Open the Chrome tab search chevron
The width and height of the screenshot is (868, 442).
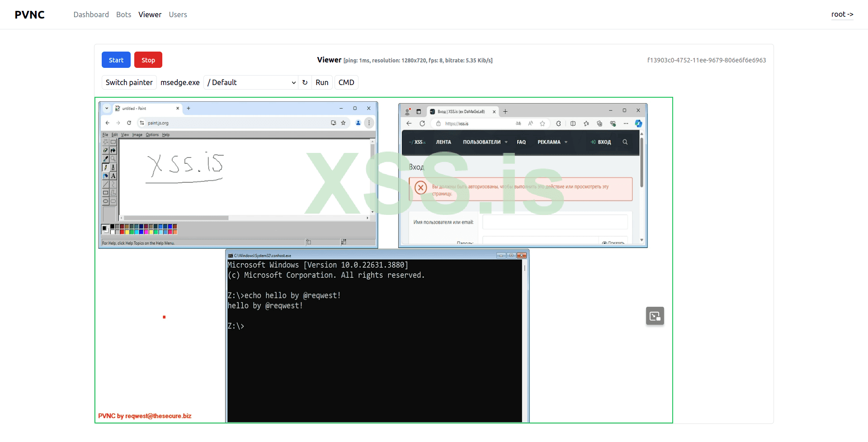tap(107, 109)
